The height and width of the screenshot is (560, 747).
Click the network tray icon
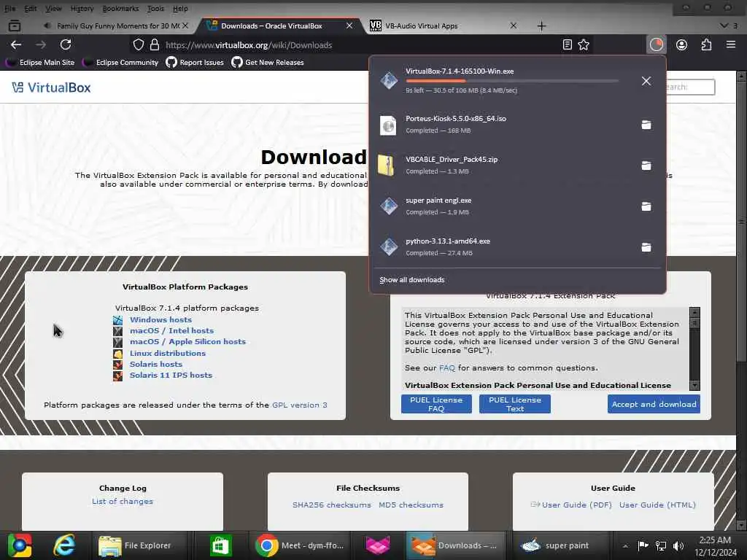(661, 545)
